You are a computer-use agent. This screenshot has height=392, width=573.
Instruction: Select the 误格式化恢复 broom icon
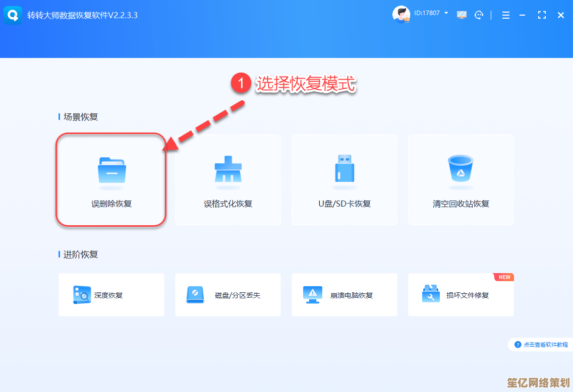point(228,170)
